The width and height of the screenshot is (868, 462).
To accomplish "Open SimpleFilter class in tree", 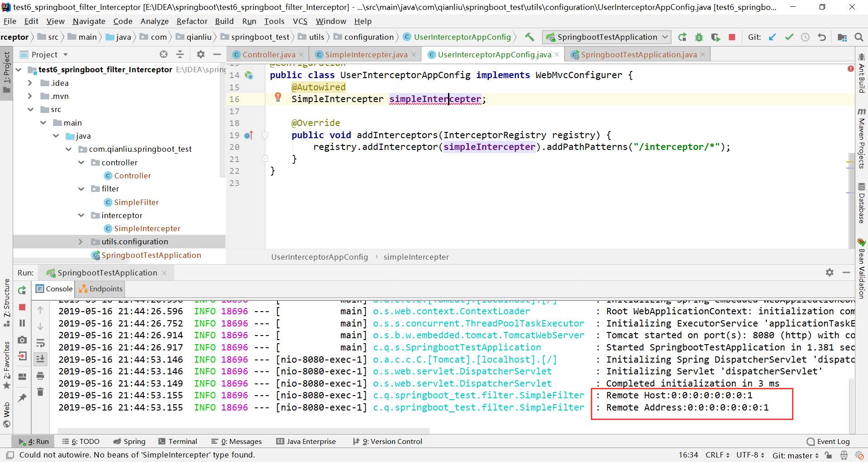I will [x=136, y=202].
